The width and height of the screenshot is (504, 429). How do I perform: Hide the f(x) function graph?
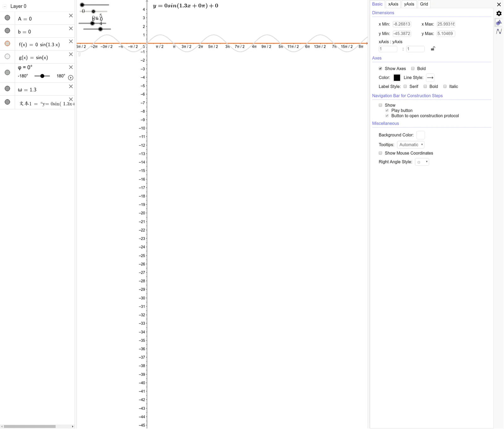pos(8,43)
